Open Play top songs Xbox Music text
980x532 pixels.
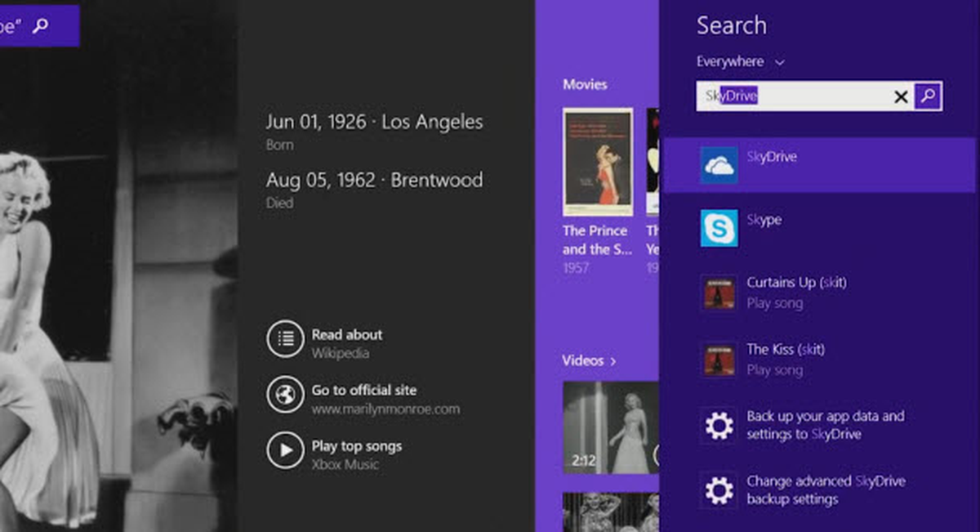(x=356, y=454)
